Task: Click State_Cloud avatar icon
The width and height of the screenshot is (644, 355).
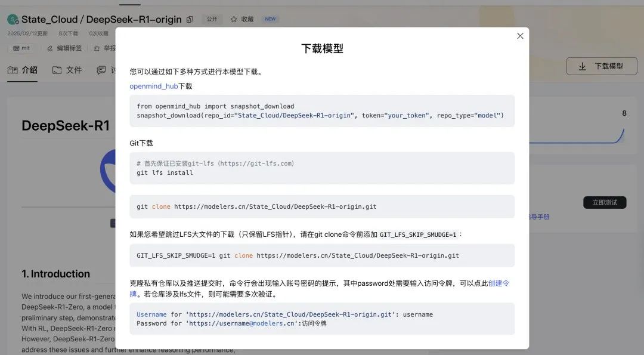Action: click(x=13, y=19)
